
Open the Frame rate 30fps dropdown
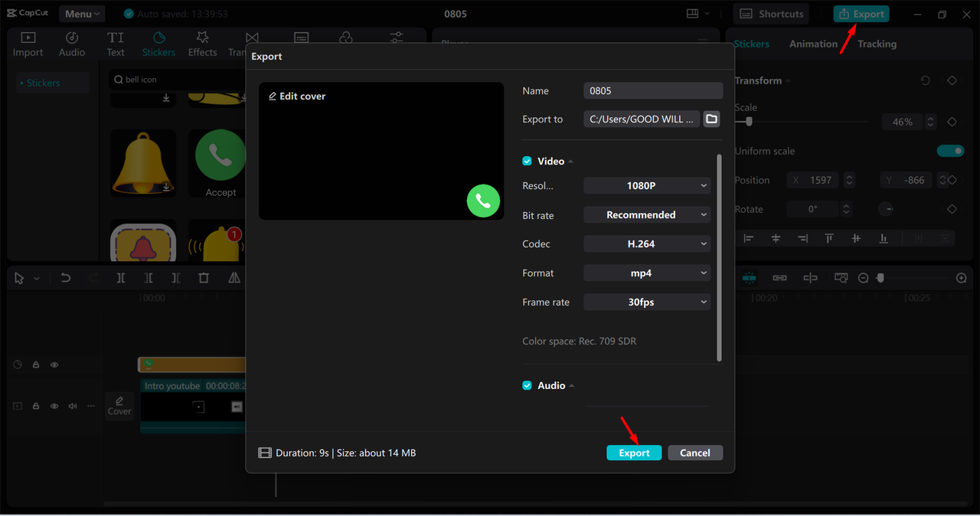[647, 302]
